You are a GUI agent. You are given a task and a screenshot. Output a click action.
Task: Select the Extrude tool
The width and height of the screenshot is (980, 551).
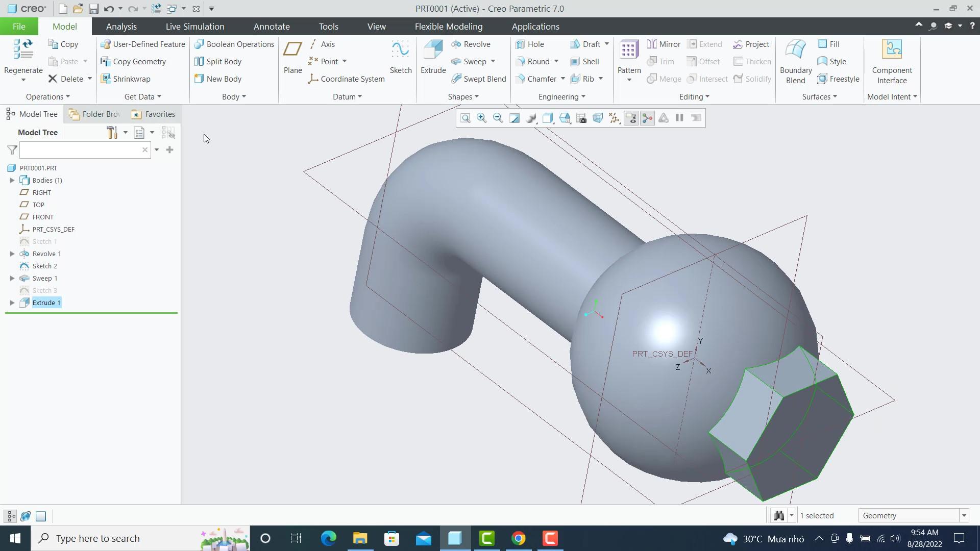point(432,56)
